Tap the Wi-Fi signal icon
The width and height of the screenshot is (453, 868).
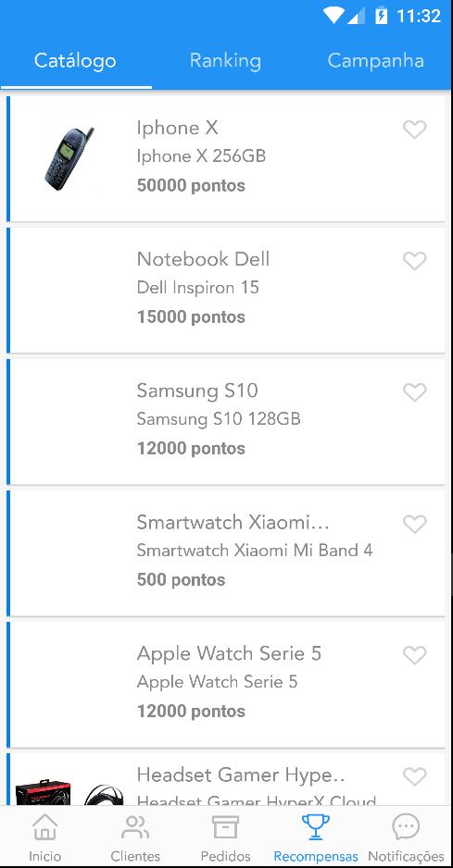click(x=333, y=15)
